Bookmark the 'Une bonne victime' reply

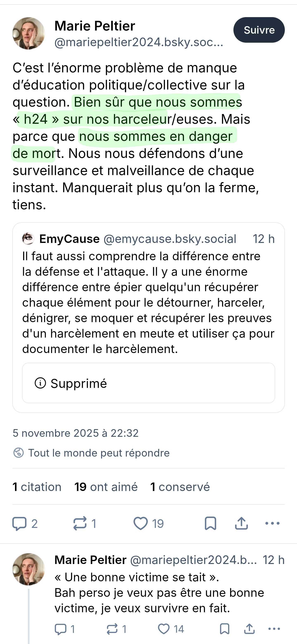[224, 629]
